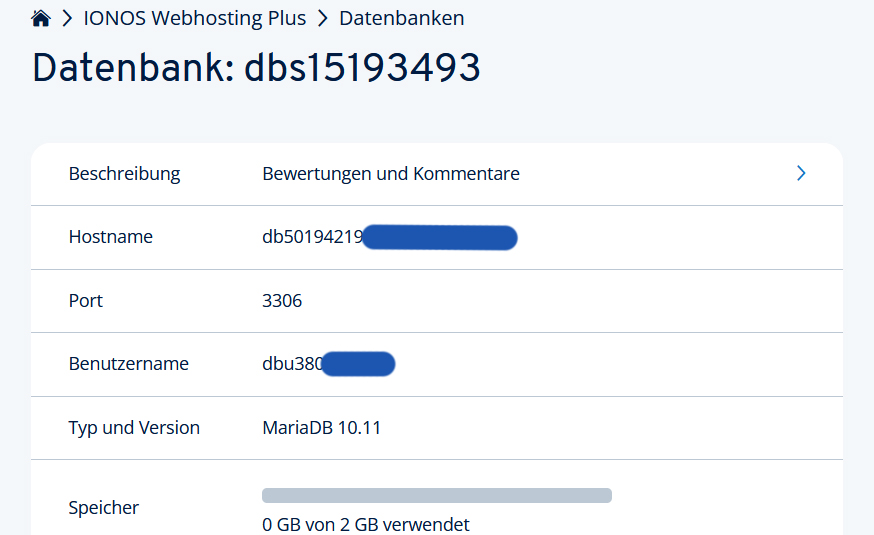Click the Datenbank: dbs15193493 page heading
The height and width of the screenshot is (535, 874).
pyautogui.click(x=256, y=68)
